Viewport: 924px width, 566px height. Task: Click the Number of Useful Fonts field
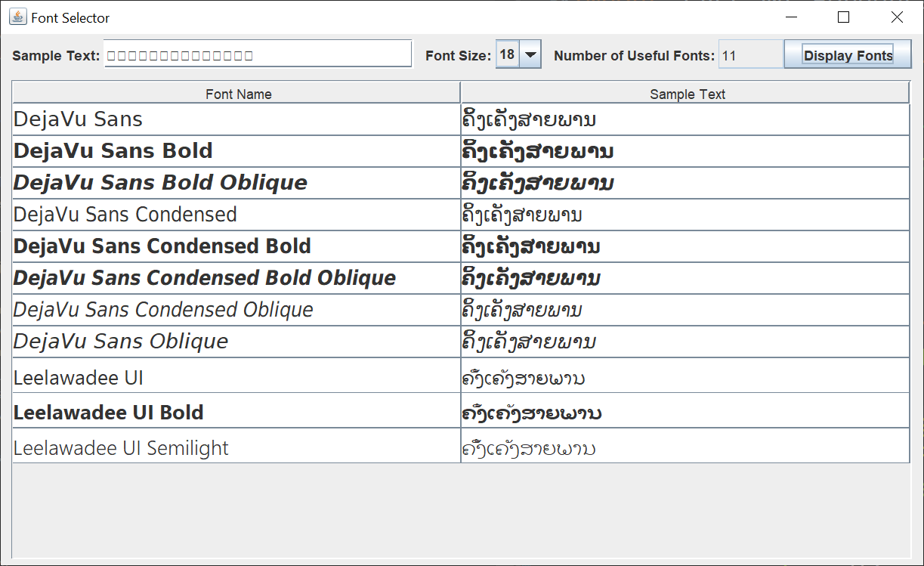750,54
